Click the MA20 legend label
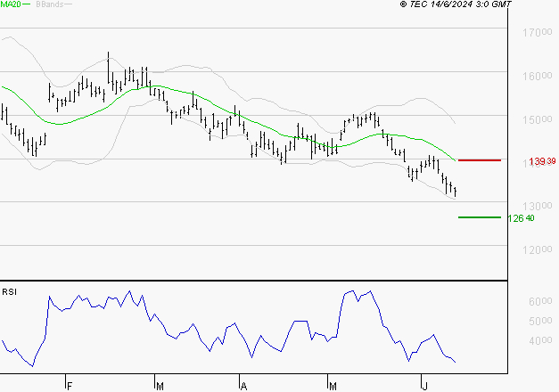This screenshot has height=392, width=559. coord(11,4)
